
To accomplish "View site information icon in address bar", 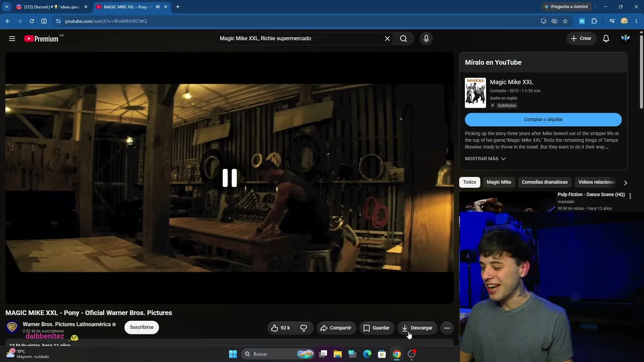I will click(x=58, y=21).
